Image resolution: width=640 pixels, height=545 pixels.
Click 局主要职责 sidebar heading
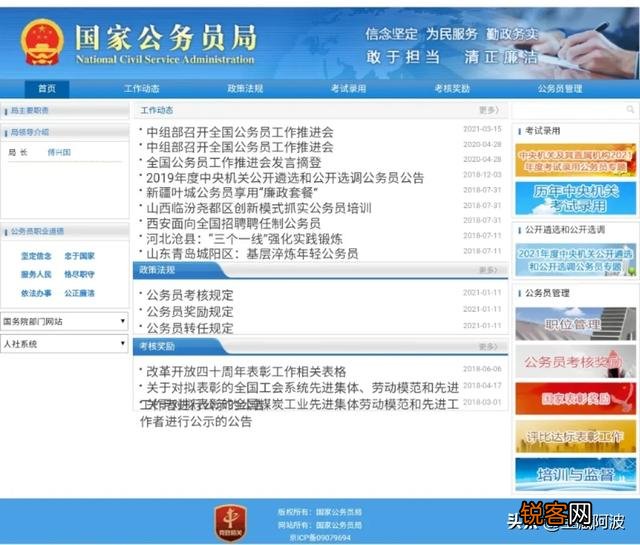pos(29,111)
